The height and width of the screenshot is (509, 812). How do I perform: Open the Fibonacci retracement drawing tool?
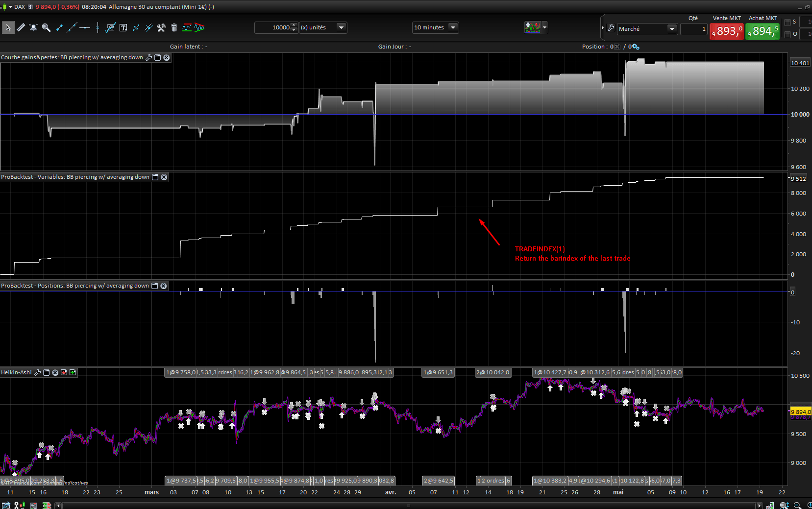(110, 27)
